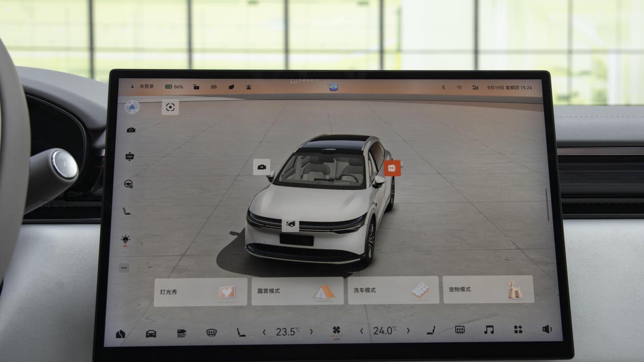Image resolution: width=644 pixels, height=362 pixels.
Task: Tap the hotspot icon left of the 3D car
Action: 261,167
